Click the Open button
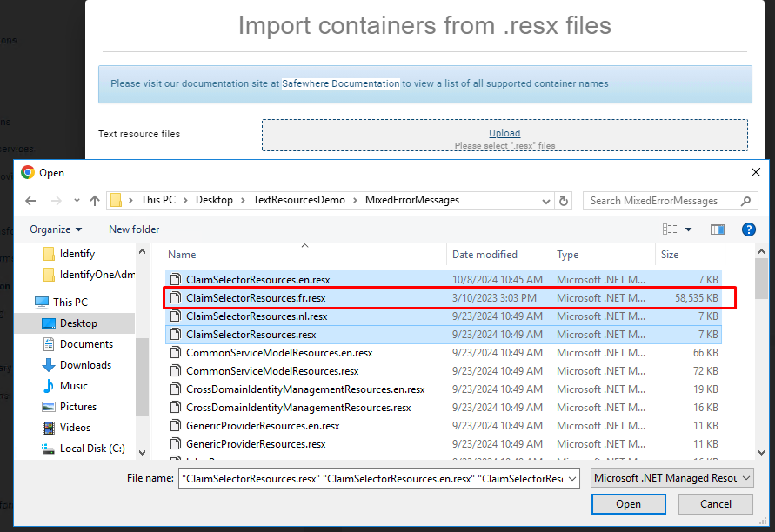 coord(628,503)
